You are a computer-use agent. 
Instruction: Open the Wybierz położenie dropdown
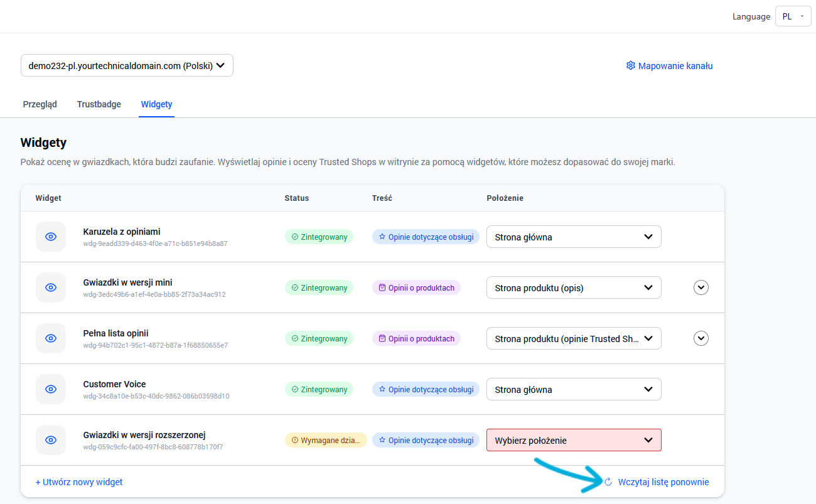tap(574, 440)
